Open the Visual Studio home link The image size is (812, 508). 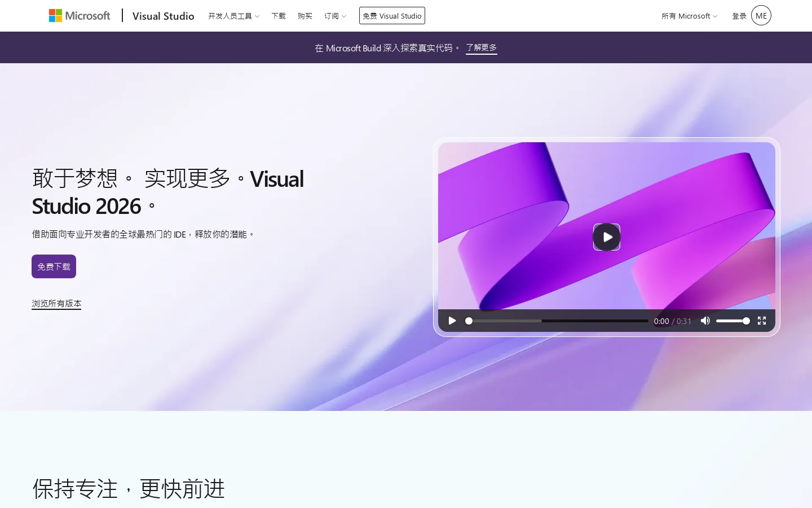(x=163, y=16)
